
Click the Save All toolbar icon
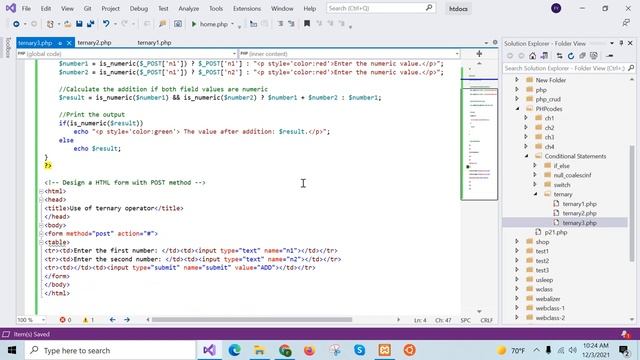tap(91, 24)
